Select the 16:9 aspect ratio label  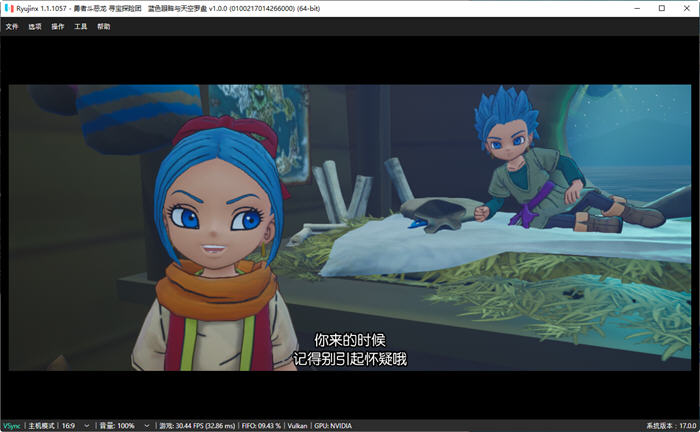68,426
